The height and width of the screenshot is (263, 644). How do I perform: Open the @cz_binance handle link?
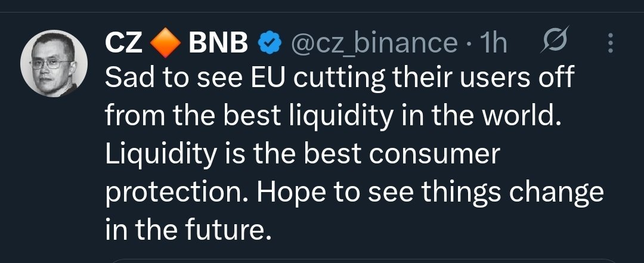pyautogui.click(x=374, y=44)
